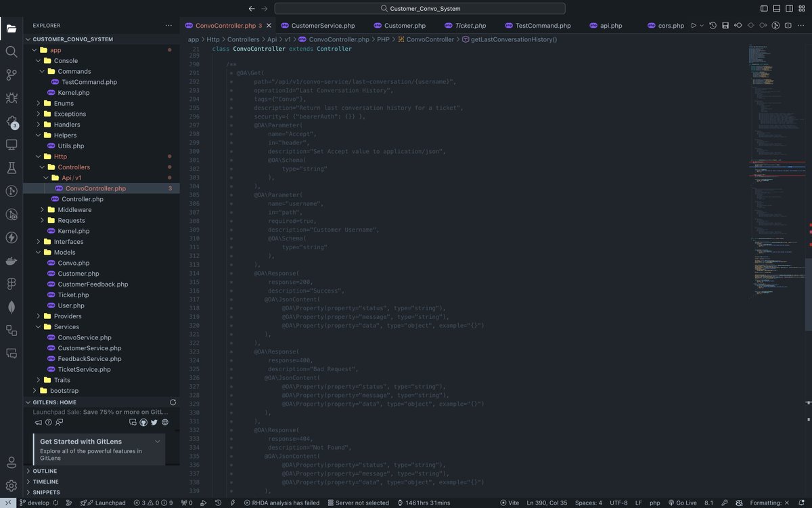
Task: Expand the Enums folder
Action: [x=39, y=103]
